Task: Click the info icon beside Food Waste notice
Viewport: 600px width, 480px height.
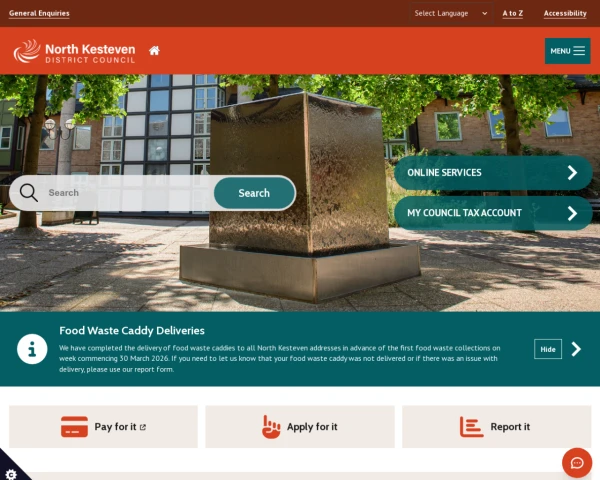Action: tap(32, 349)
